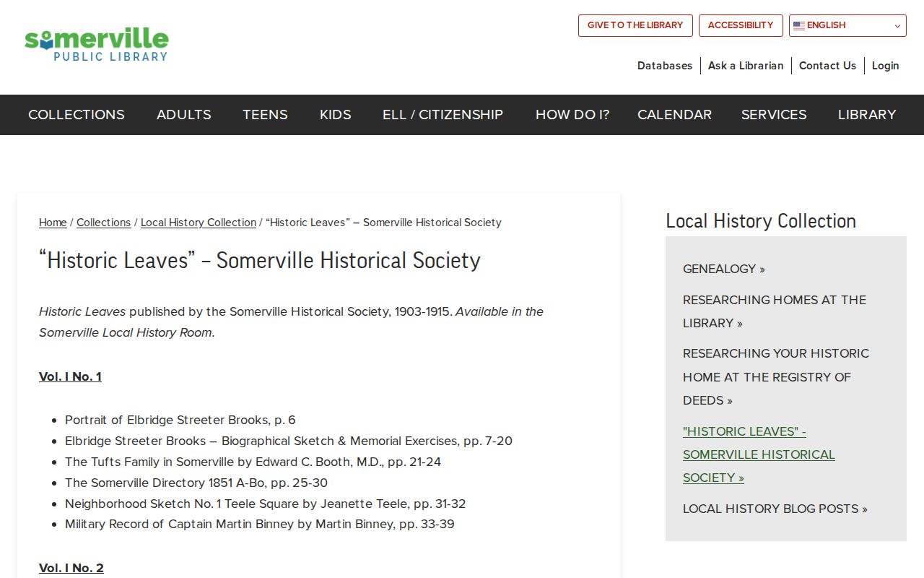
Task: Click "Military Record of Captain Martin Binney" entry
Action: point(260,524)
